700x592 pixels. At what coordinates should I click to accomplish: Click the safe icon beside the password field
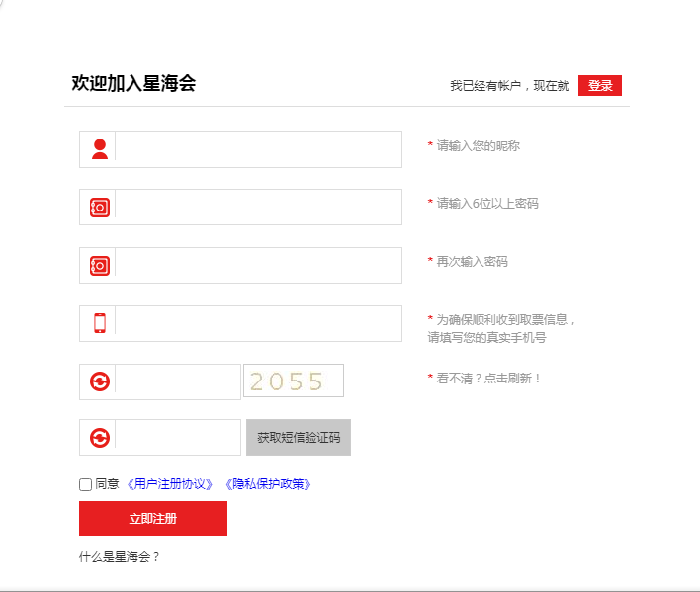coord(100,208)
